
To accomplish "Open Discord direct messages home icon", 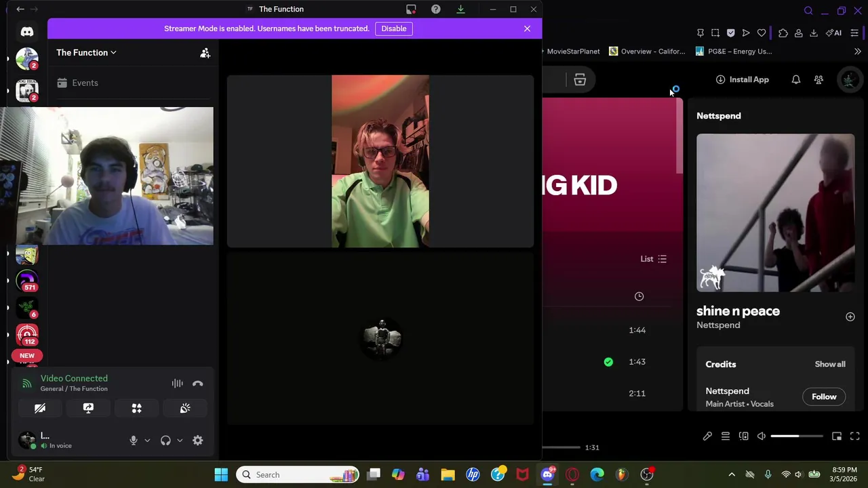I will [x=26, y=32].
